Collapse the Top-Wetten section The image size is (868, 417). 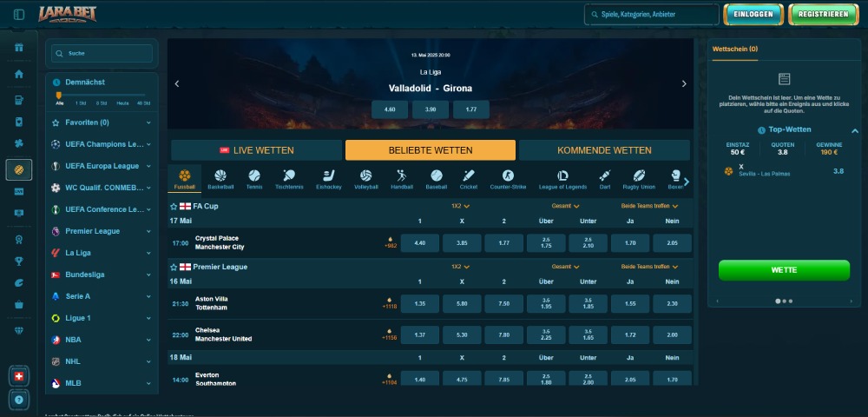(x=854, y=130)
